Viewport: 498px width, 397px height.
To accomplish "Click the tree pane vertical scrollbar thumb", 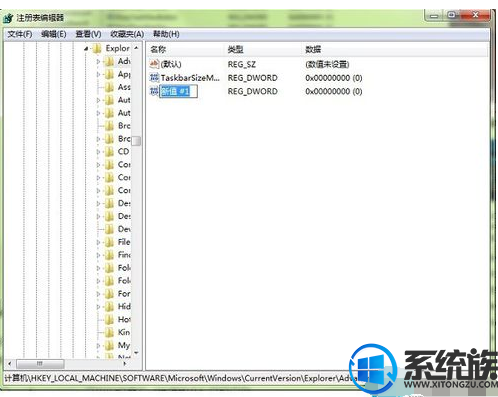I will (x=136, y=141).
